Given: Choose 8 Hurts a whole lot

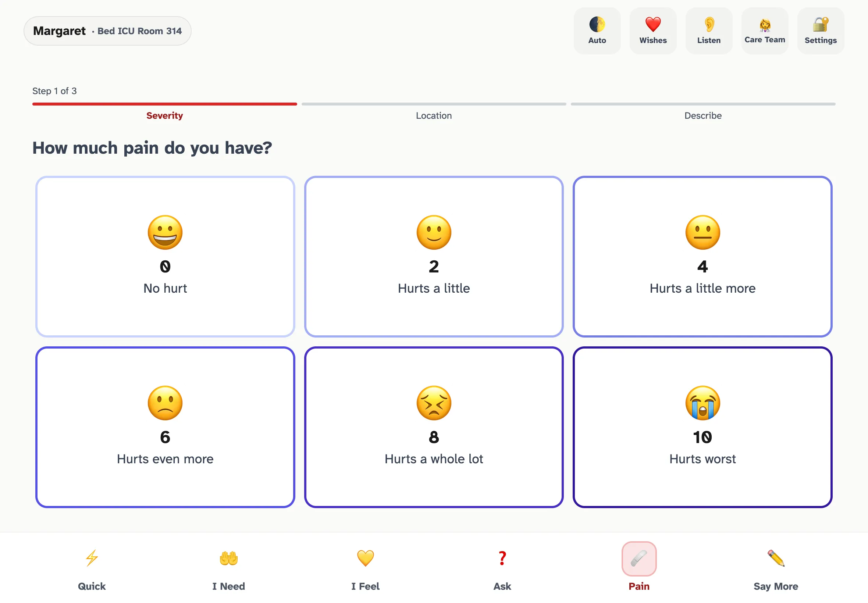Looking at the screenshot, I should click(x=434, y=427).
